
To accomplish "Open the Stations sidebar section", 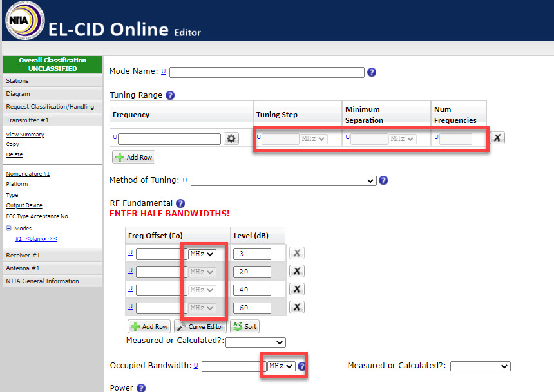I will (53, 81).
